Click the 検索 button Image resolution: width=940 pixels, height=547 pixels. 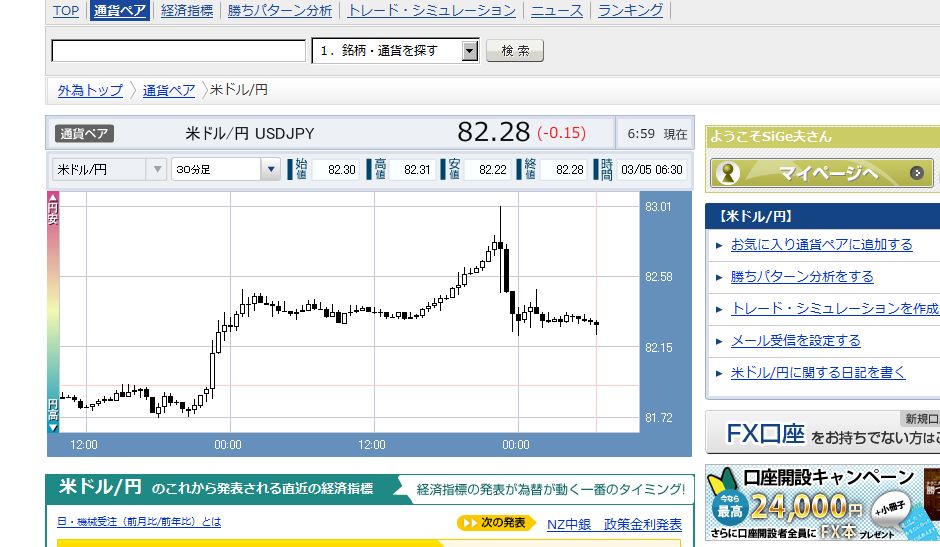tap(515, 50)
